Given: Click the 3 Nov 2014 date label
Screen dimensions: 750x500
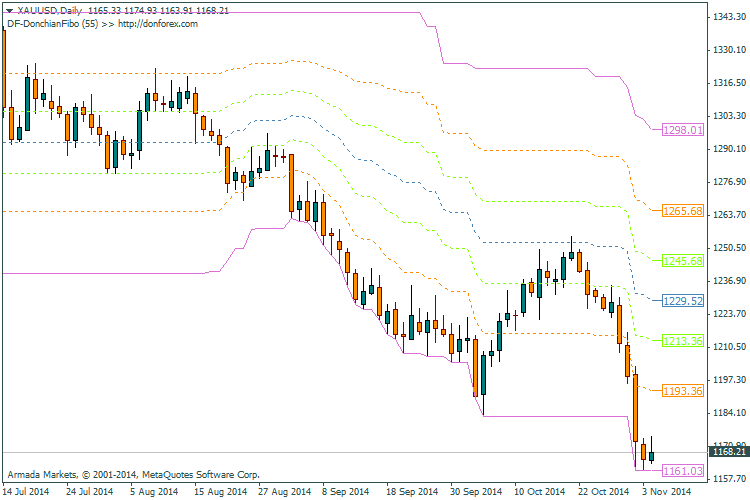Looking at the screenshot, I should [x=666, y=491].
